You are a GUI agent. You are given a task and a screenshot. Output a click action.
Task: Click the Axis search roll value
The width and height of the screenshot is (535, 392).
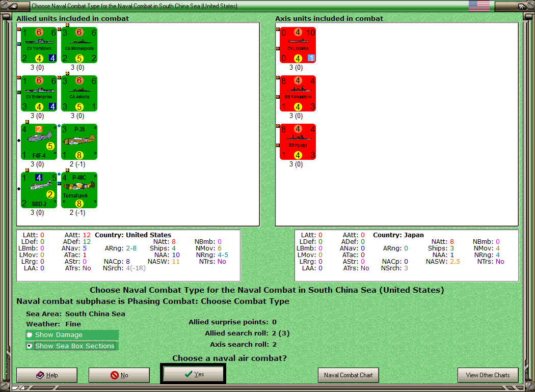coord(274,344)
